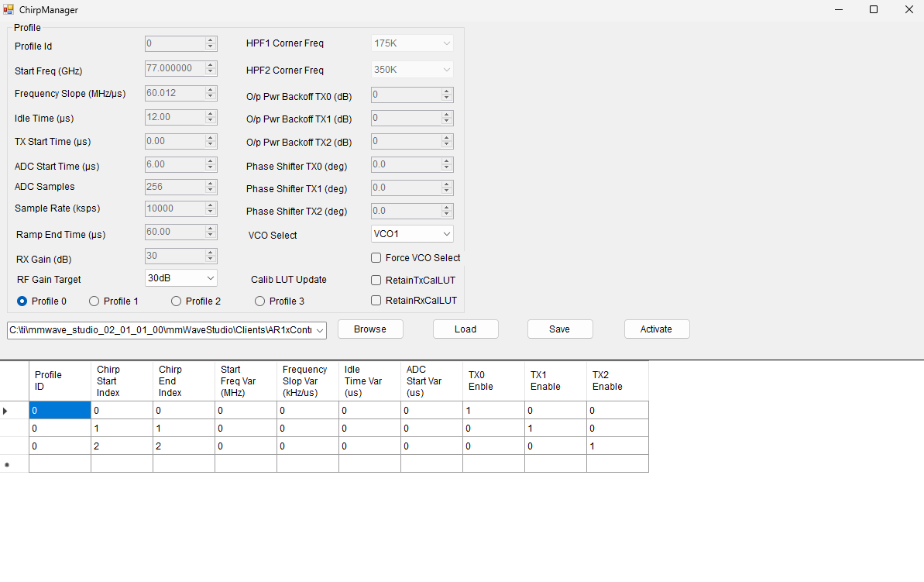This screenshot has width=924, height=582.
Task: Click the ADC Start Time field
Action: coord(181,164)
